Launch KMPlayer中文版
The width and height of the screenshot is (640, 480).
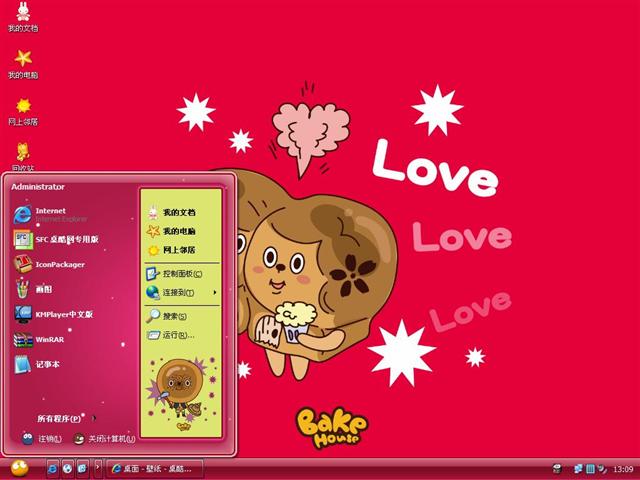coord(54,314)
